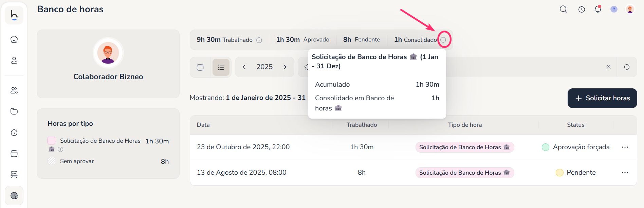The height and width of the screenshot is (208, 644).
Task: Open actions menu for 13 de Agosto row
Action: tap(625, 173)
